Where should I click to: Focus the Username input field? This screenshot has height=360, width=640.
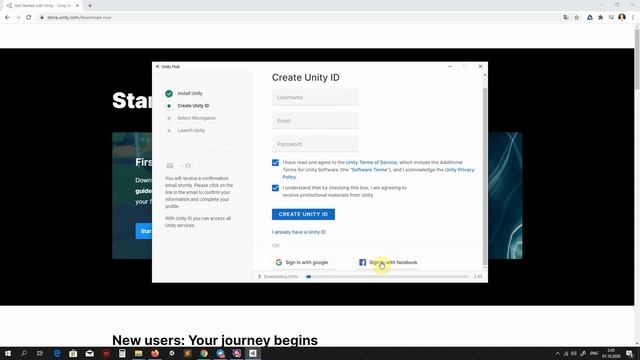coord(315,98)
